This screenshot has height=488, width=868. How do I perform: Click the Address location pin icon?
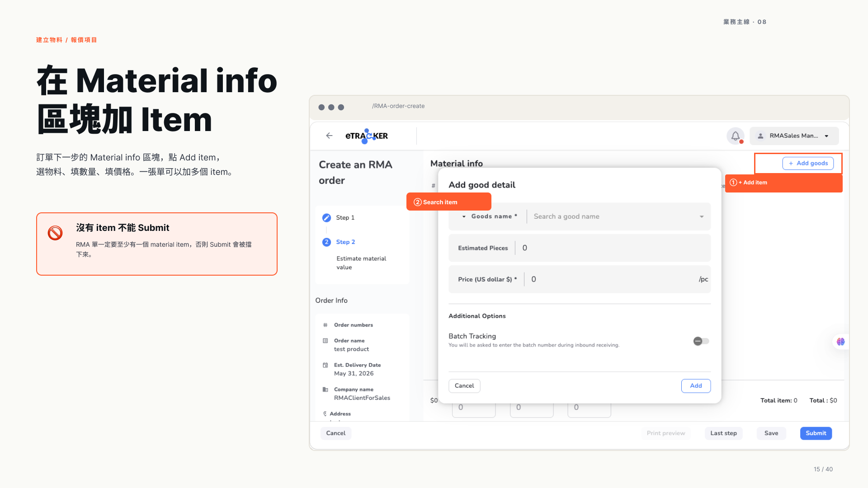point(325,414)
